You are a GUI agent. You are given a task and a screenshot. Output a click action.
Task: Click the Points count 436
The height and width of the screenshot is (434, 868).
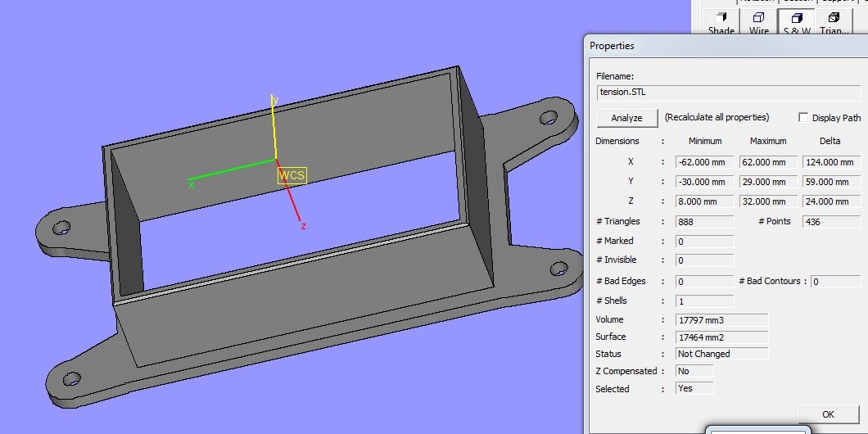831,221
